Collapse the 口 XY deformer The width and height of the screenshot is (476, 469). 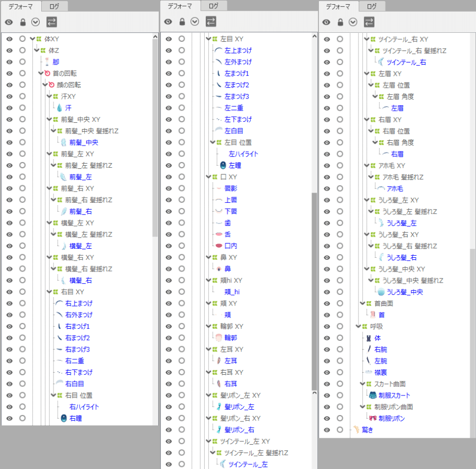coord(208,177)
